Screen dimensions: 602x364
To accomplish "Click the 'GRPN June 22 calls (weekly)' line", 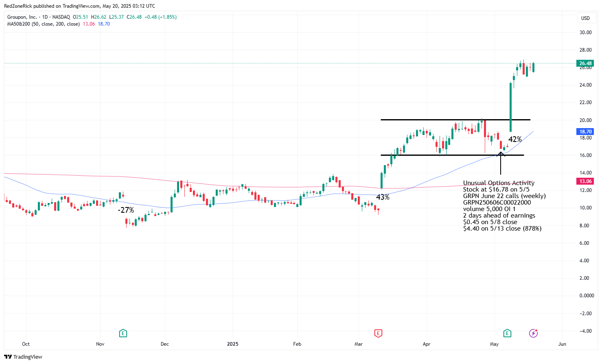I will tap(504, 196).
